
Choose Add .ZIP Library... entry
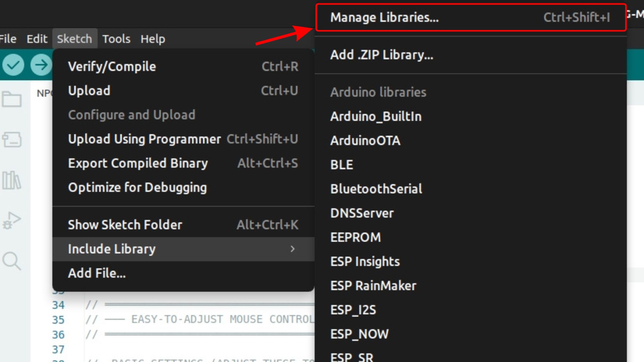coord(471,55)
